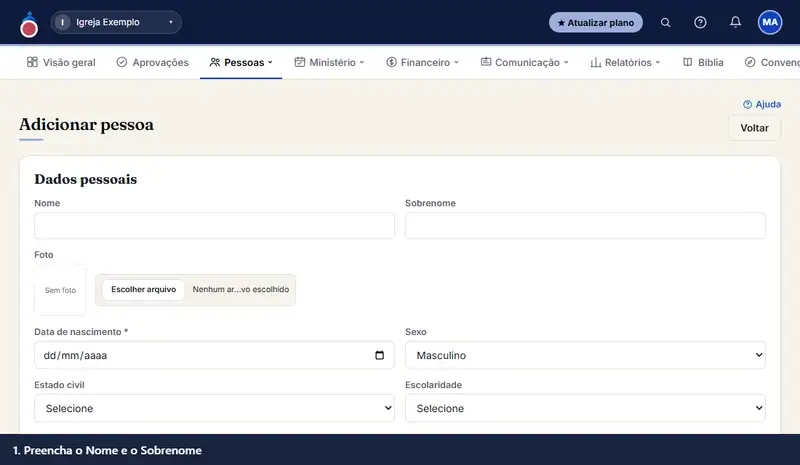Click the Voltar button
Viewport: 800px width, 465px height.
(754, 128)
